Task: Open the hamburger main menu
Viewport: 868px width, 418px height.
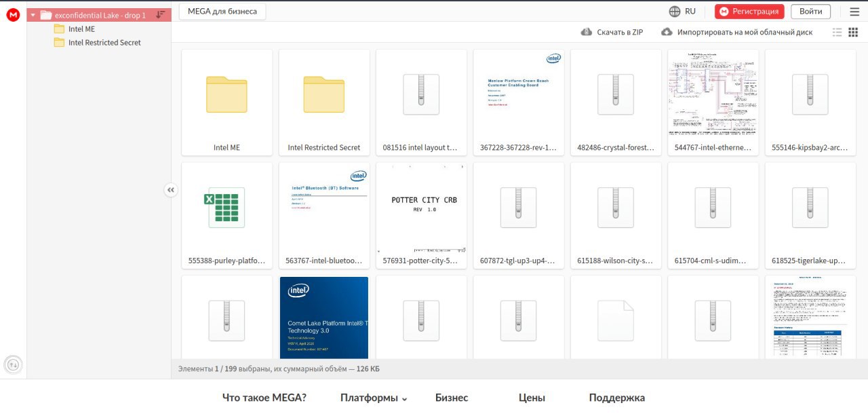Action: 854,12
